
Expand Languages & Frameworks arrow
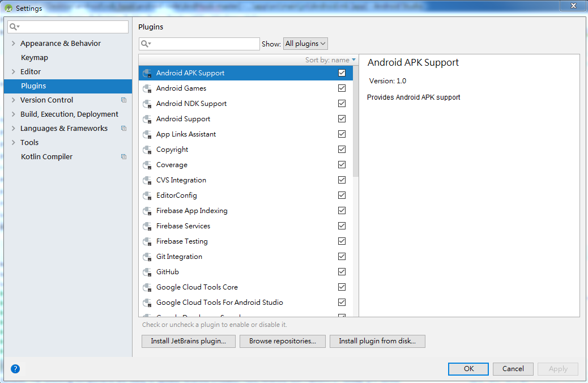click(14, 128)
